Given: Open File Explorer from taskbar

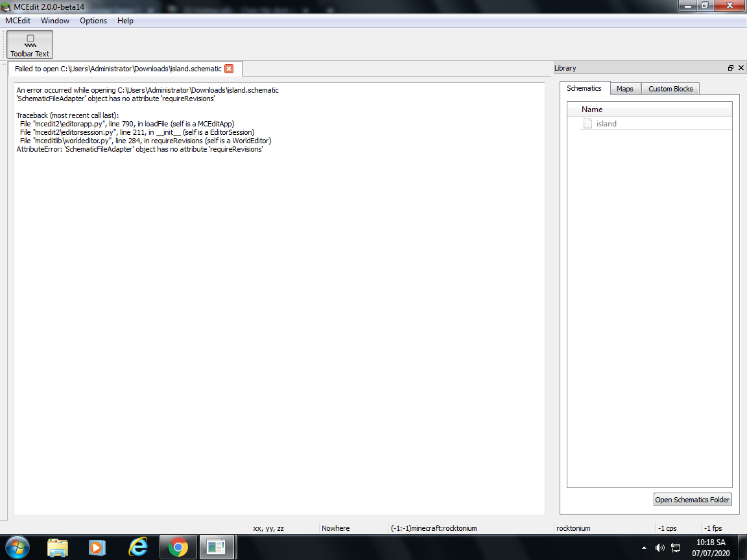Looking at the screenshot, I should click(x=58, y=548).
